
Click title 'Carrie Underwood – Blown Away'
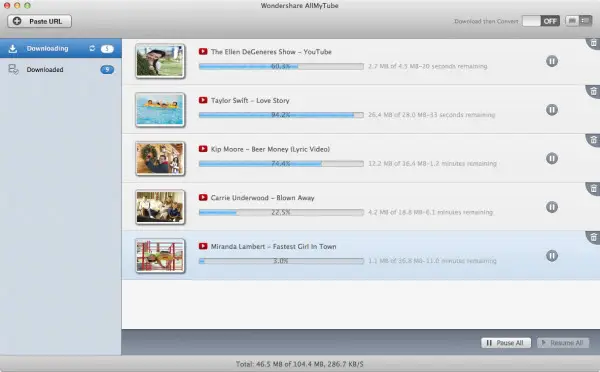click(262, 197)
